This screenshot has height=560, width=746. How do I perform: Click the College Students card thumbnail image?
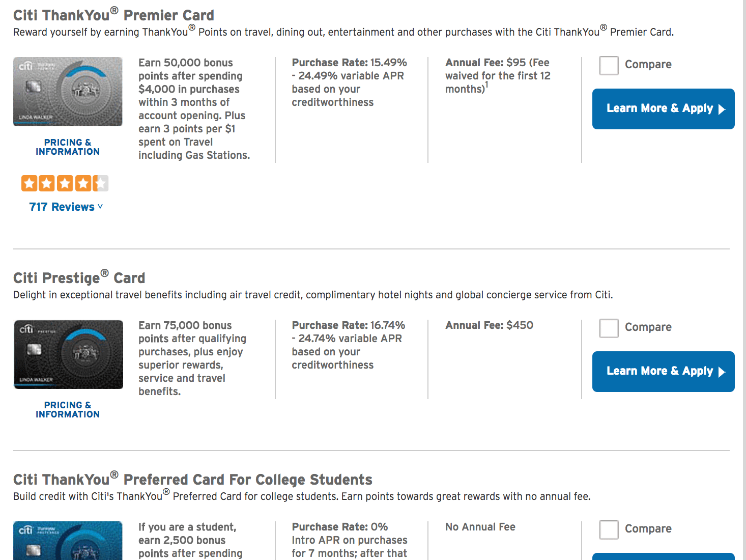(x=68, y=541)
